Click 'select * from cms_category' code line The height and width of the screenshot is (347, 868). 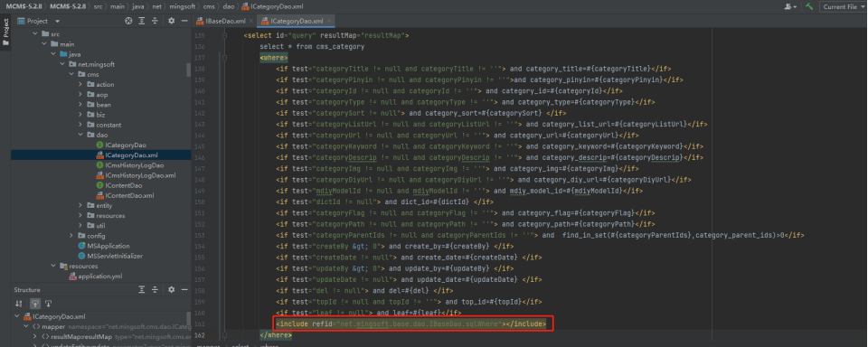coord(312,46)
